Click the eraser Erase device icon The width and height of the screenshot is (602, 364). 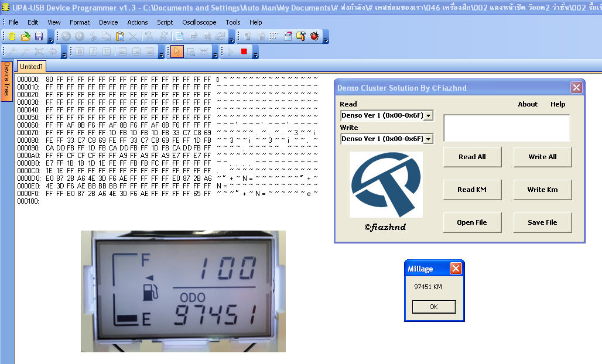click(x=287, y=36)
